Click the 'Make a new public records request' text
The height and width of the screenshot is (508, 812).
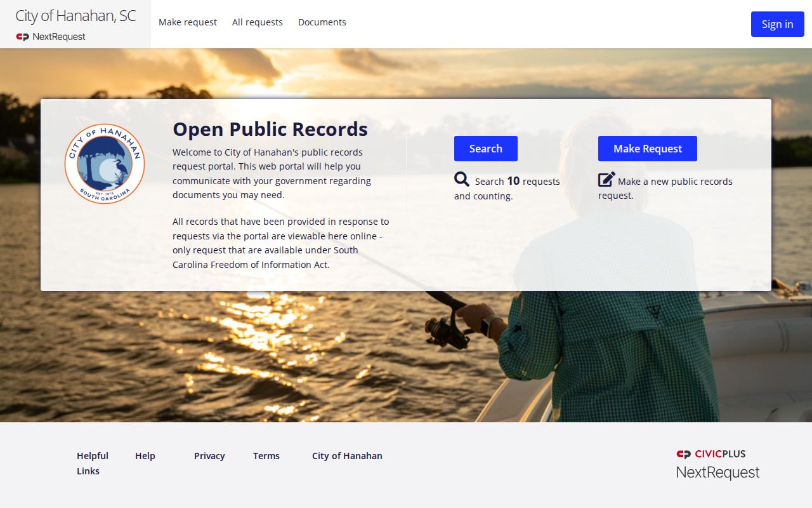pyautogui.click(x=665, y=188)
